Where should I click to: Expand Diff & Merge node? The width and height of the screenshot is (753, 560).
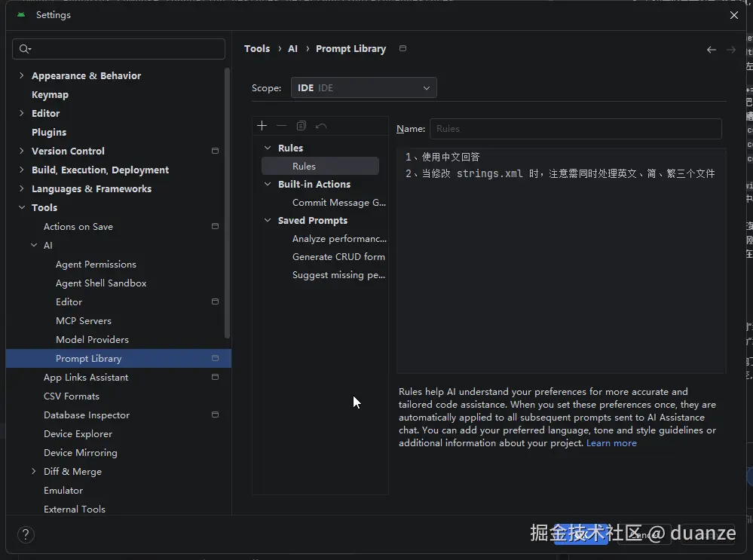[33, 471]
